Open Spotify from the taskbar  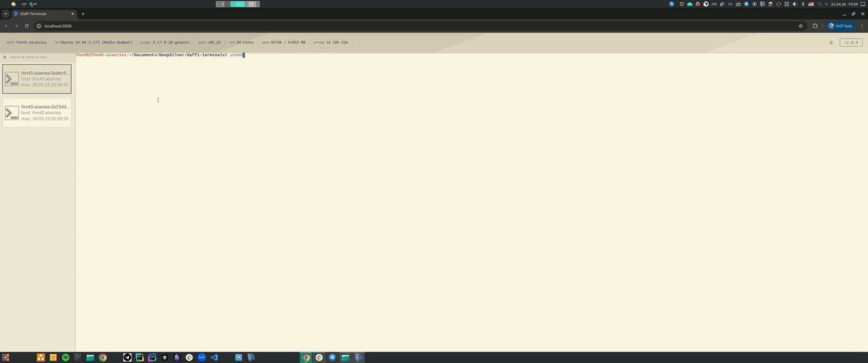(66, 358)
